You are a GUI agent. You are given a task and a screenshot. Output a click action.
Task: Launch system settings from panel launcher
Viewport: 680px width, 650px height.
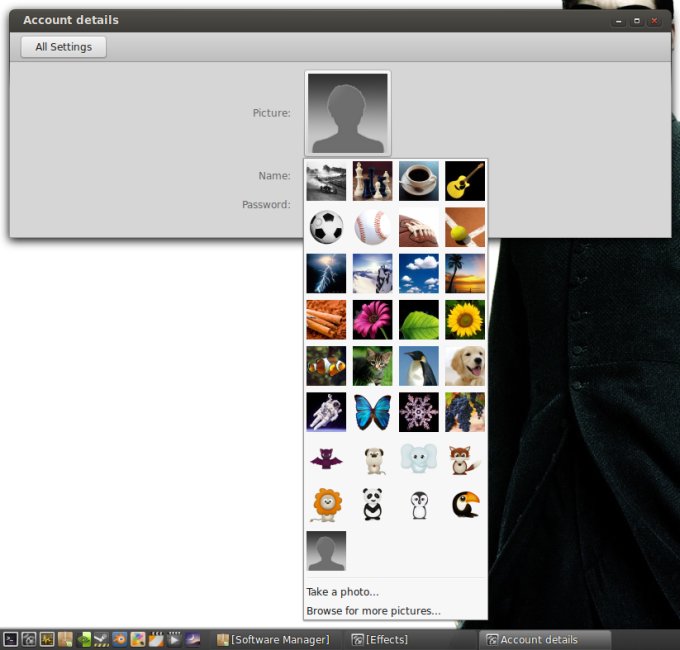pyautogui.click(x=29, y=640)
